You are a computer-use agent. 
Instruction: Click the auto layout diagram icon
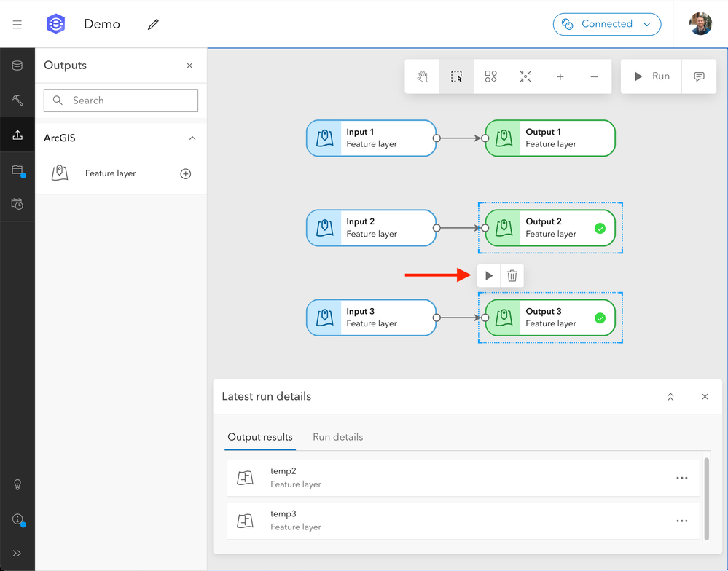click(491, 76)
